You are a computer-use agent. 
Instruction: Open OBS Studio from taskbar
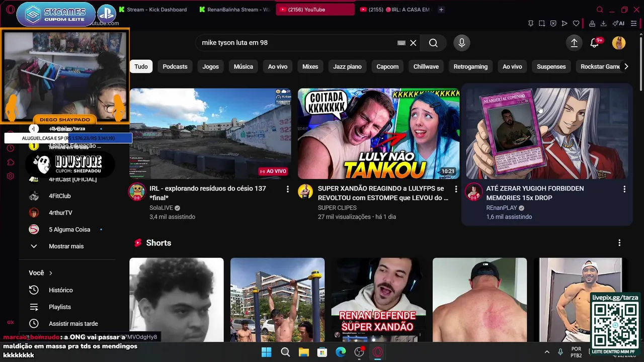359,352
